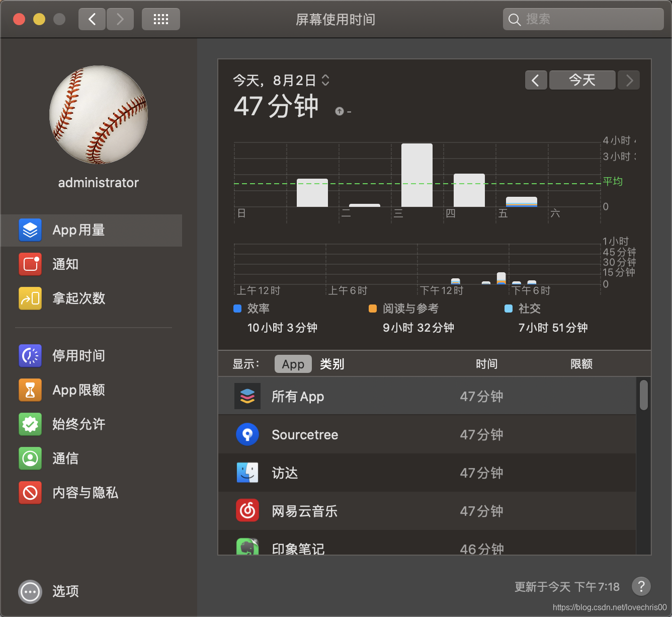Screen dimensions: 672x617
Task: Open the 通信 communication icon
Action: click(30, 458)
